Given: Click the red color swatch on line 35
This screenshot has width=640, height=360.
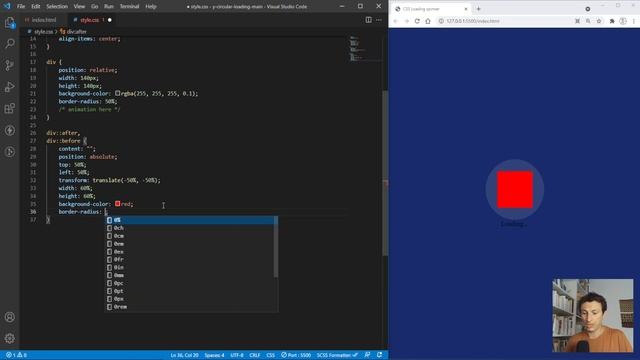Looking at the screenshot, I should tap(118, 204).
